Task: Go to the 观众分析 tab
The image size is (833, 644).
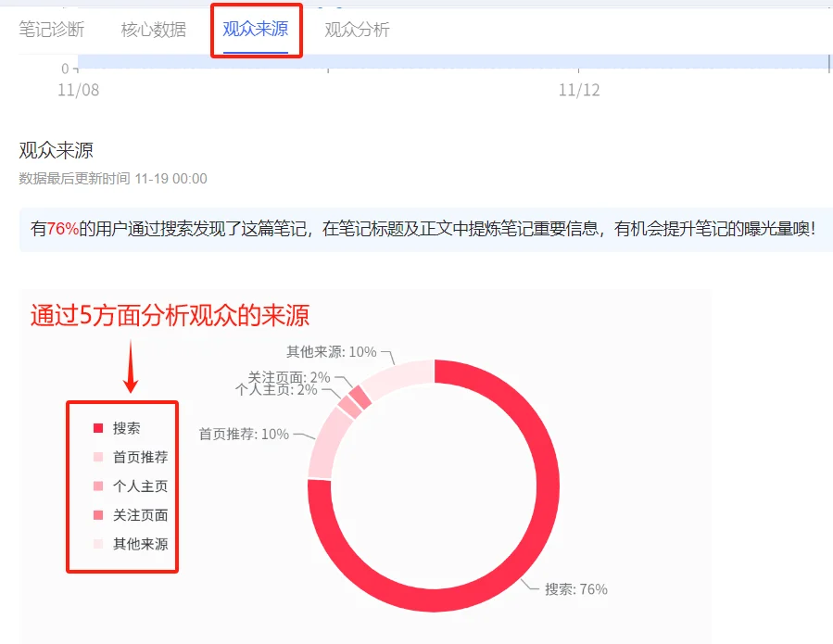Action: point(357,30)
